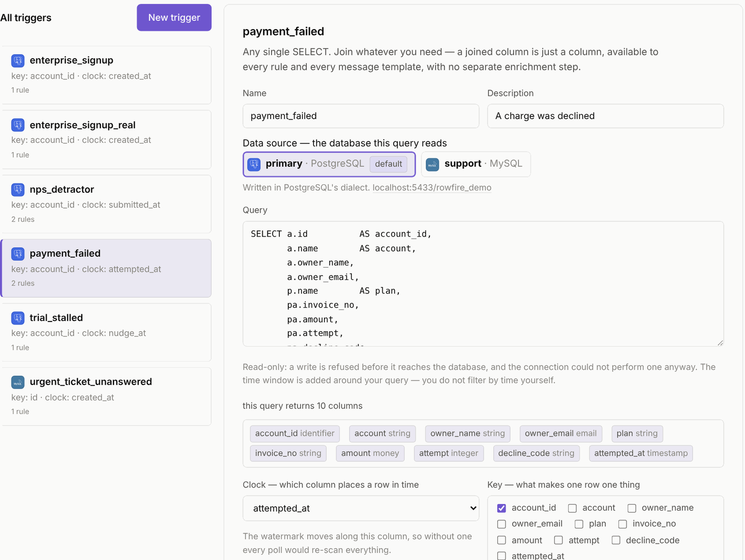The width and height of the screenshot is (745, 560).
Task: Click '2 rules' under nps_detractor
Action: 23,219
